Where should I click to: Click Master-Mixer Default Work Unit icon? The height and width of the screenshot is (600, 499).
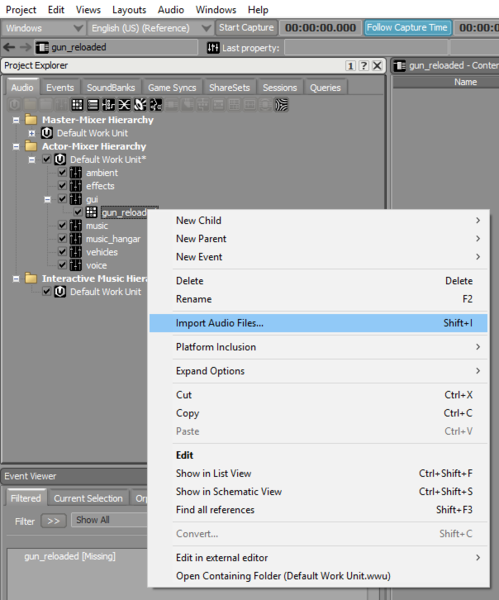47,133
